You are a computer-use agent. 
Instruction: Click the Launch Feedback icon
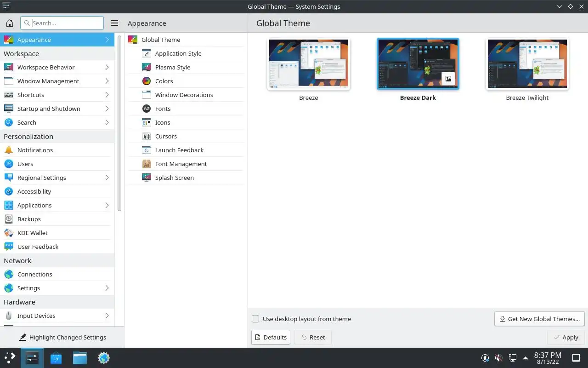[x=147, y=150]
